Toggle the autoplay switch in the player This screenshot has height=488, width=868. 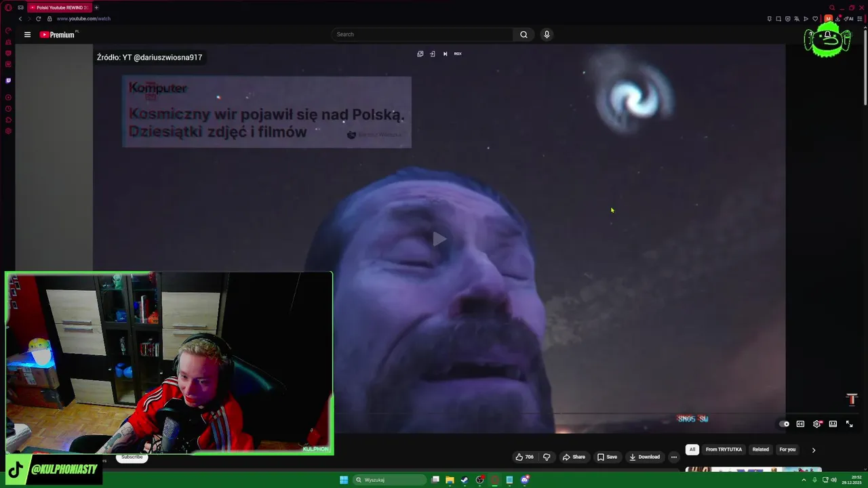tap(784, 424)
